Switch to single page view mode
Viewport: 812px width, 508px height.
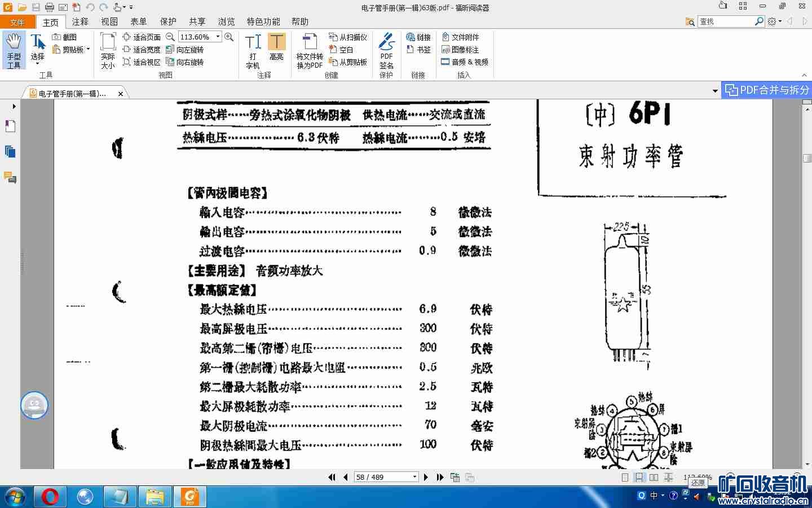[625, 478]
